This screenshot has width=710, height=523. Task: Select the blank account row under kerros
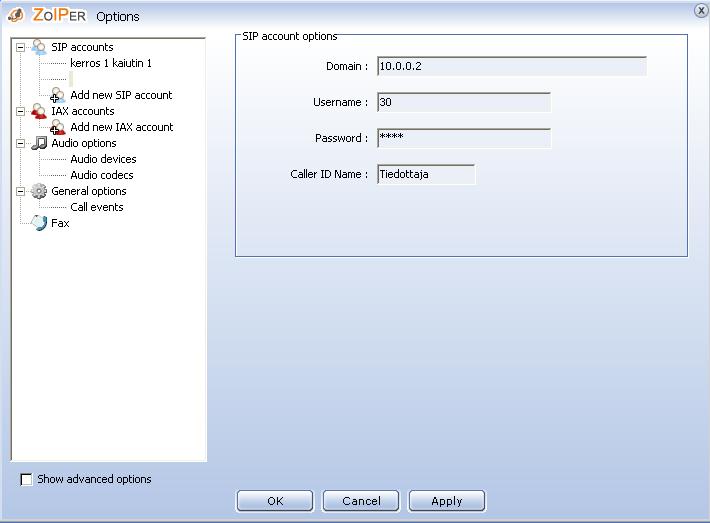(71, 79)
